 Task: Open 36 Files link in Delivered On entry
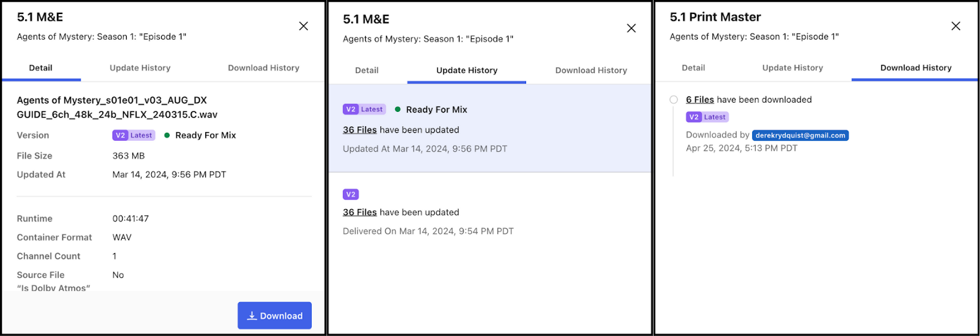360,212
